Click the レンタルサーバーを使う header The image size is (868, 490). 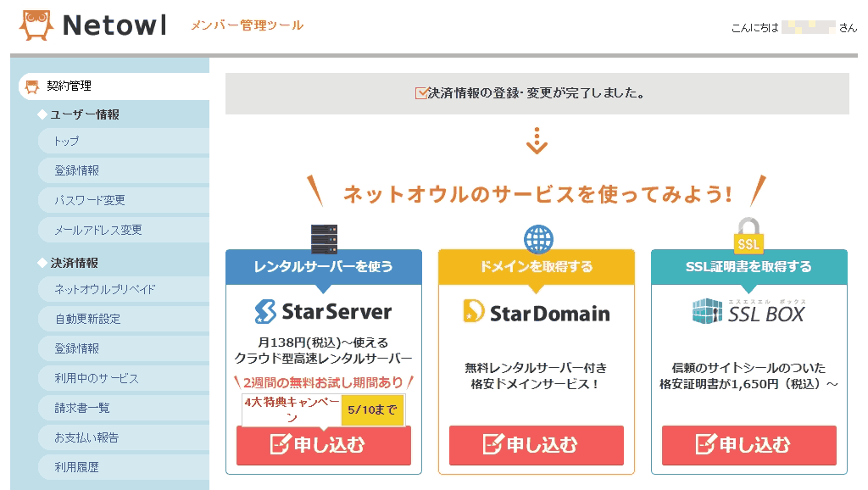323,267
